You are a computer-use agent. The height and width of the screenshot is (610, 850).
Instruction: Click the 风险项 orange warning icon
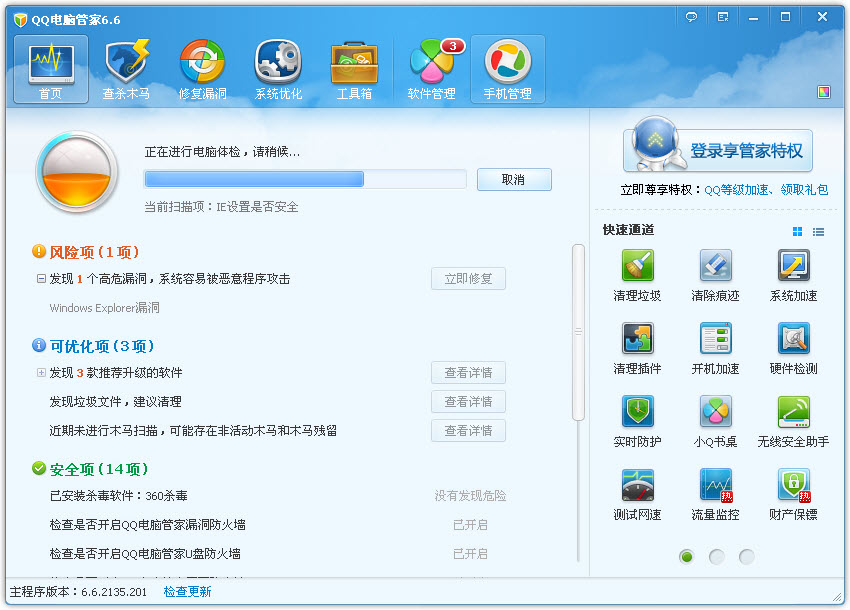click(x=39, y=251)
